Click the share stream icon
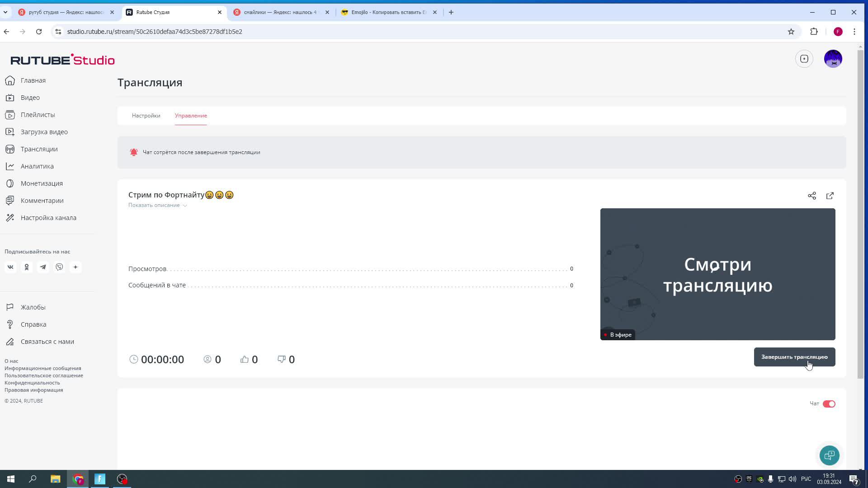Screen dimensions: 868x488 tap(812, 196)
